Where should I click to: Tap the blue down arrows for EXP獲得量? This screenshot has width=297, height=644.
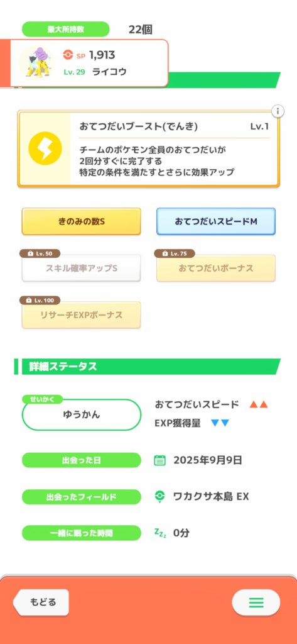(220, 423)
